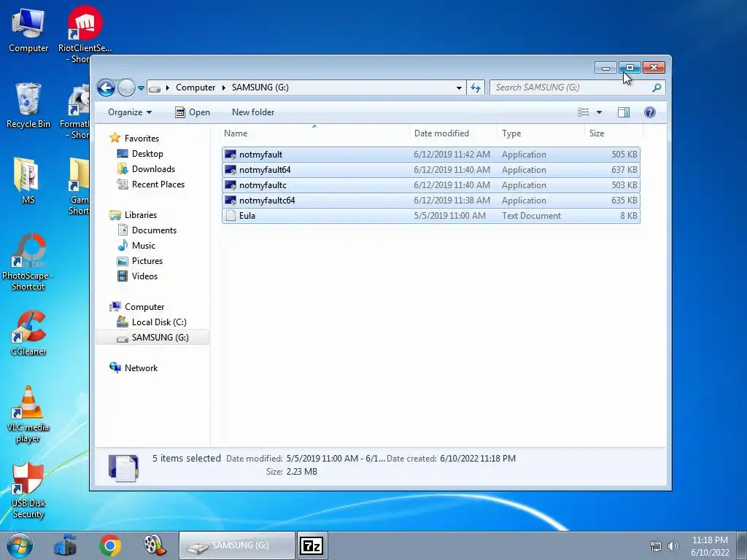Click the PhotoScape shortcut icon

click(x=28, y=262)
